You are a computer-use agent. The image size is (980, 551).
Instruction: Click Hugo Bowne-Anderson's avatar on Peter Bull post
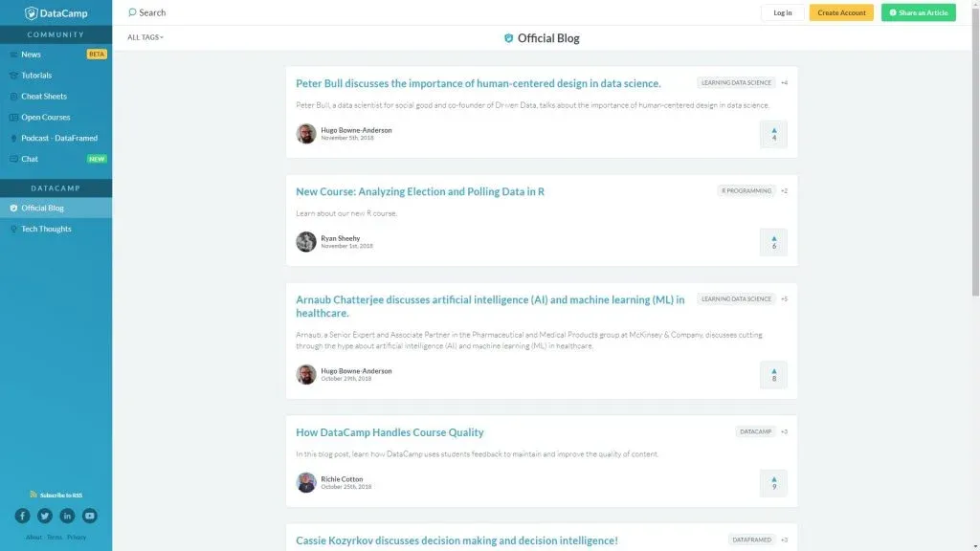coord(306,134)
